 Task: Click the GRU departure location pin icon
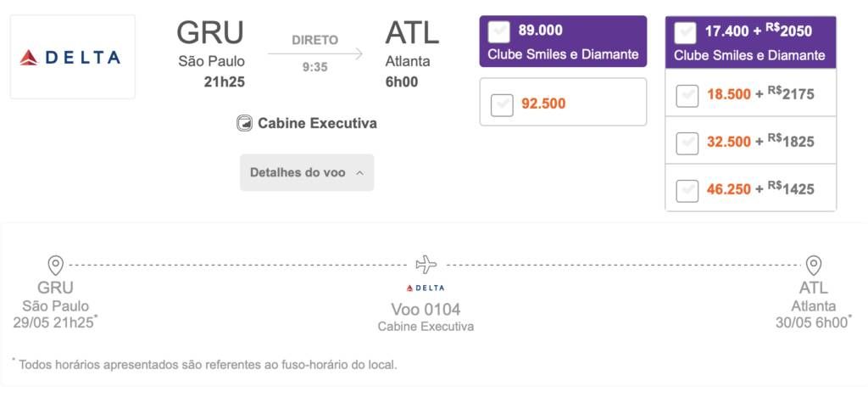pos(56,266)
